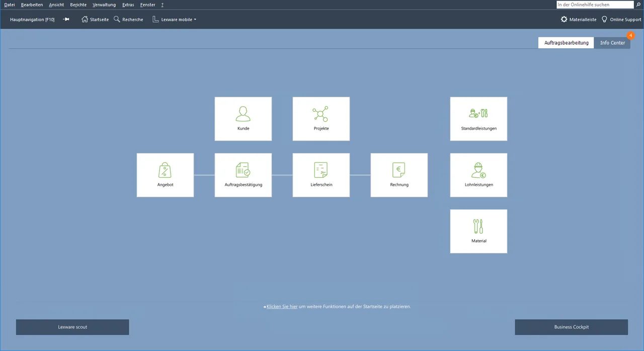
Task: Click the Recherche toolbar label
Action: click(x=133, y=20)
